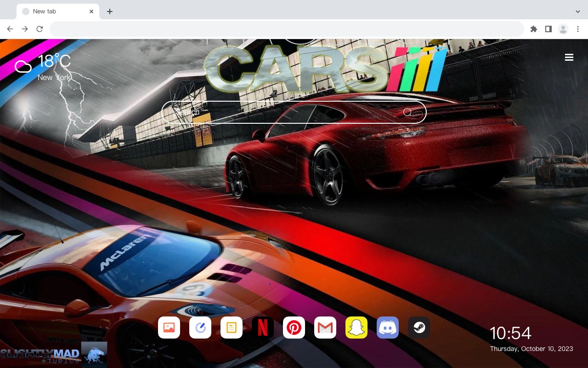Select the New tab tab

click(x=58, y=11)
